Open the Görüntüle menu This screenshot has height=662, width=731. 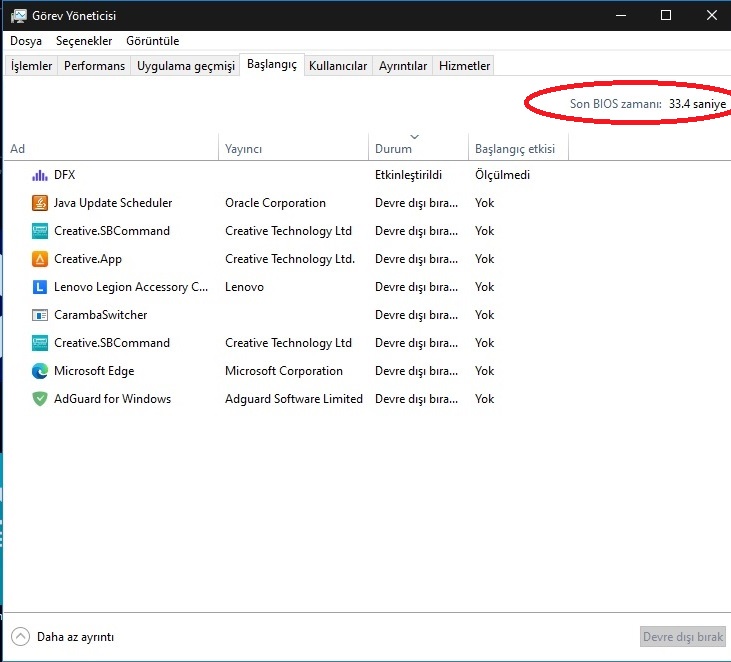click(x=152, y=41)
